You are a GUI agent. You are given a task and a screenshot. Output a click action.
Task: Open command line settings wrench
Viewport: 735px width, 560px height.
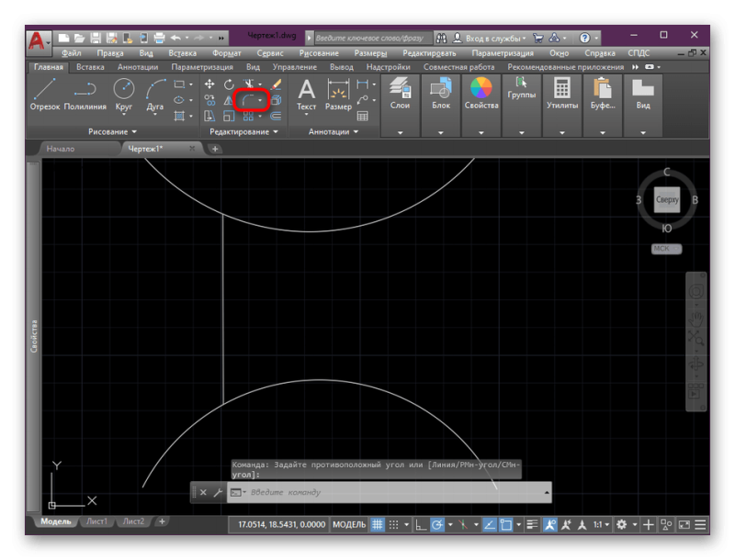[x=218, y=493]
